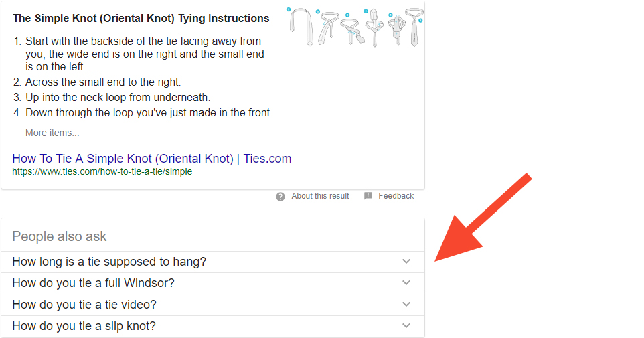Open the tie knot steps thumbnail image
This screenshot has width=644, height=338.
click(355, 27)
